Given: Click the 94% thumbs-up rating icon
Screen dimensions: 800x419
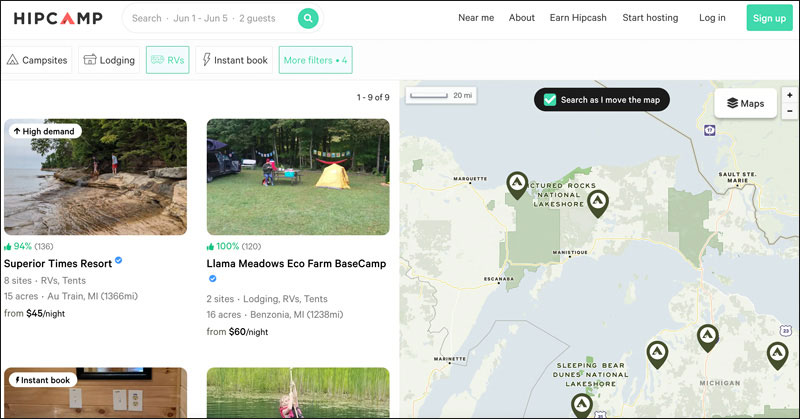Looking at the screenshot, I should (8, 247).
